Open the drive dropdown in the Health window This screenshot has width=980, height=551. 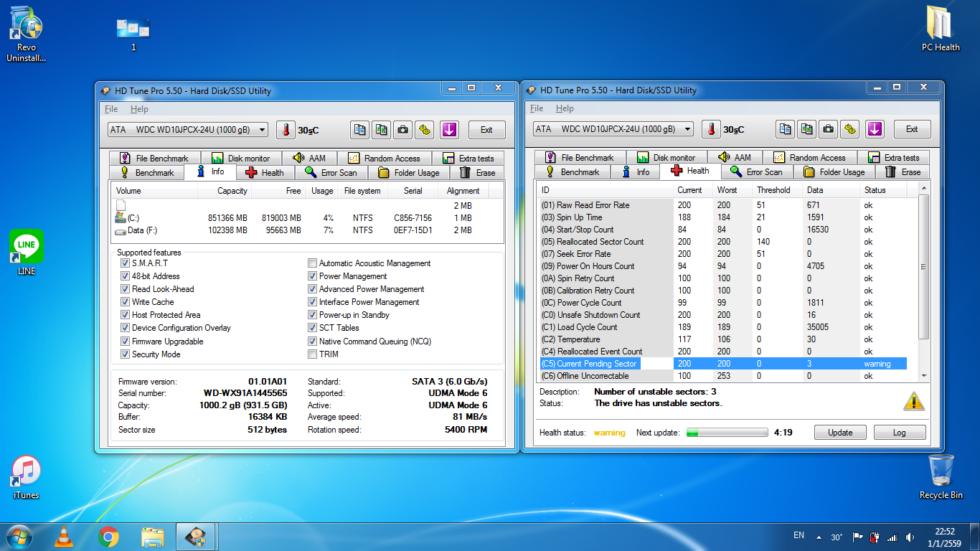687,129
